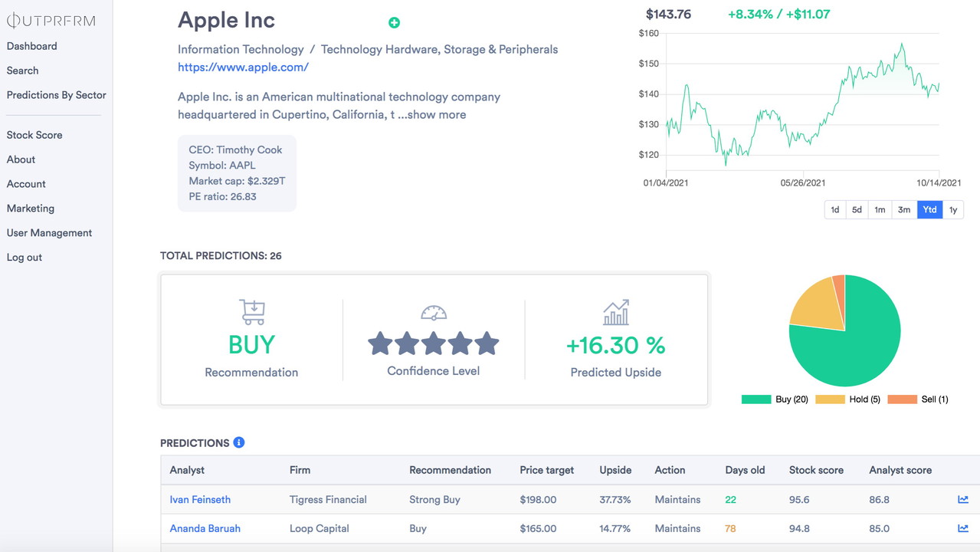
Task: Click the green plus icon beside Apple Inc
Action: (x=394, y=23)
